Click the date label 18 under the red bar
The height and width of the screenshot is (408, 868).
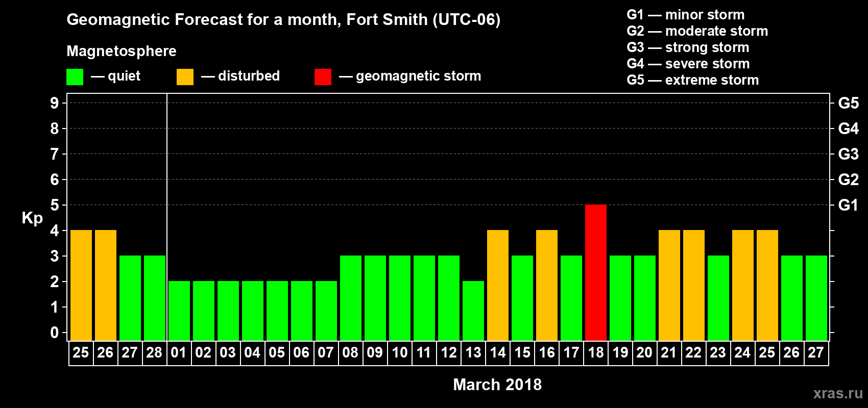point(595,353)
